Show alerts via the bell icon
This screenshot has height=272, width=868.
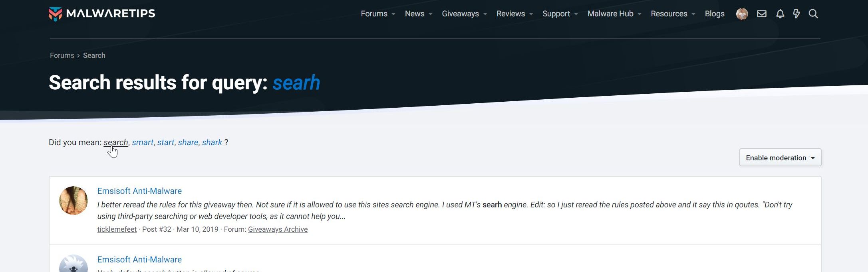pos(780,14)
